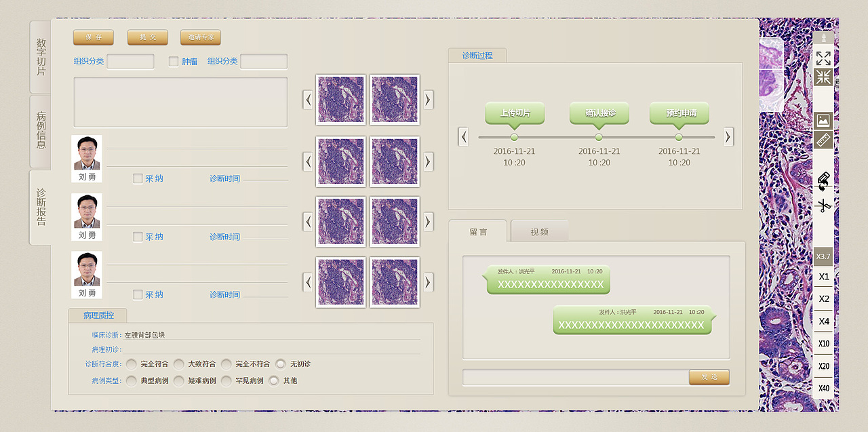Set zoom to X1

point(823,277)
